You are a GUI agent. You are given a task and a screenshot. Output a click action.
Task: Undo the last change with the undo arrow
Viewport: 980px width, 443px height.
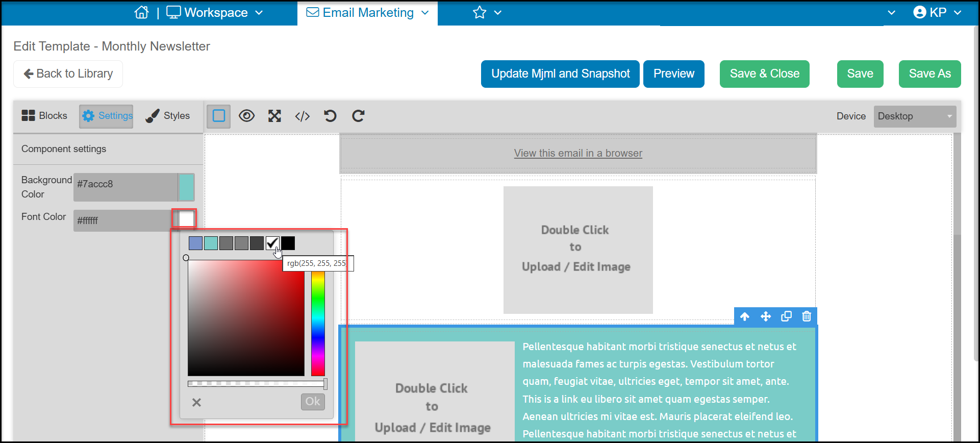330,116
